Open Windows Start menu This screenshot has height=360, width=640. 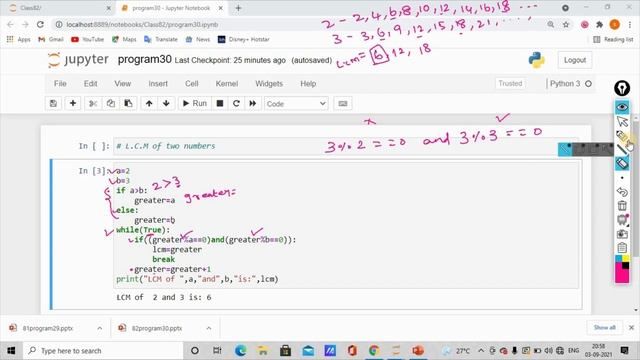pos(11,351)
